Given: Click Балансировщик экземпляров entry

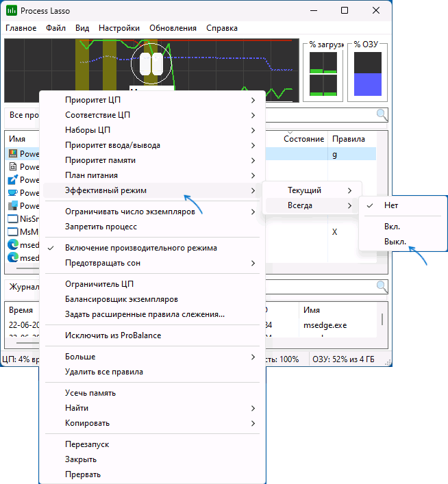Looking at the screenshot, I should [153, 299].
